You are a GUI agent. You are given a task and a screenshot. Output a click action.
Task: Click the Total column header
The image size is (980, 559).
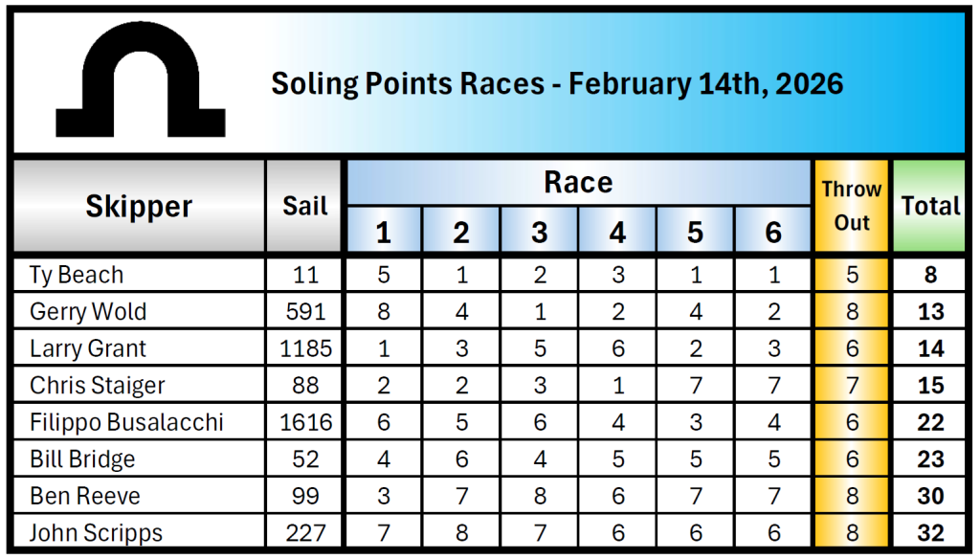tap(930, 206)
